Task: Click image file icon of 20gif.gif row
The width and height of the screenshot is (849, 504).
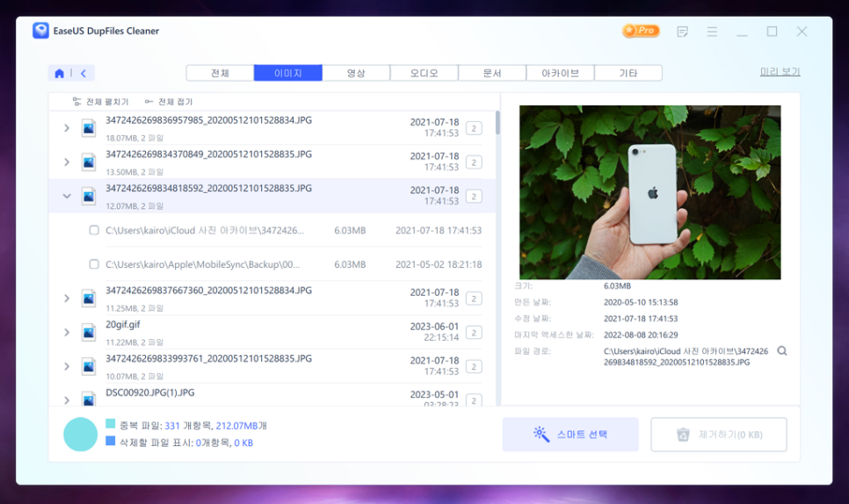Action: 89,333
